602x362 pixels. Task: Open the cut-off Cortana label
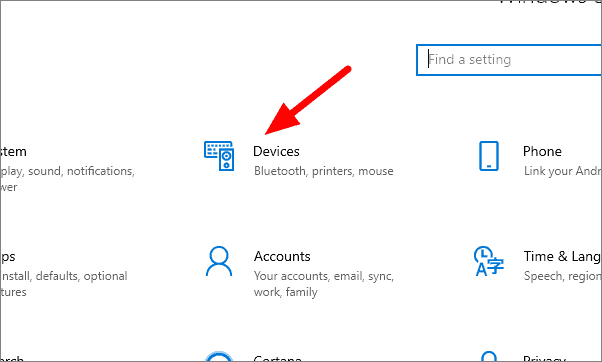tap(278, 359)
